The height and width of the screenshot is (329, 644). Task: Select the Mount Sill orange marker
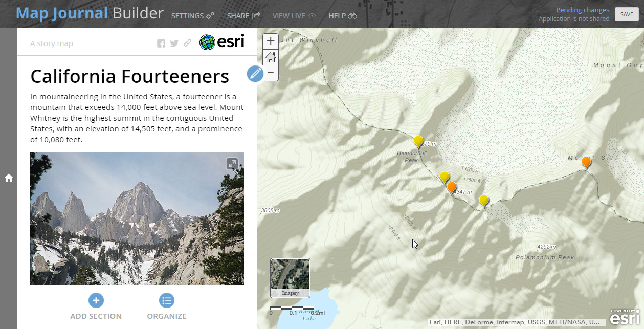click(x=586, y=163)
